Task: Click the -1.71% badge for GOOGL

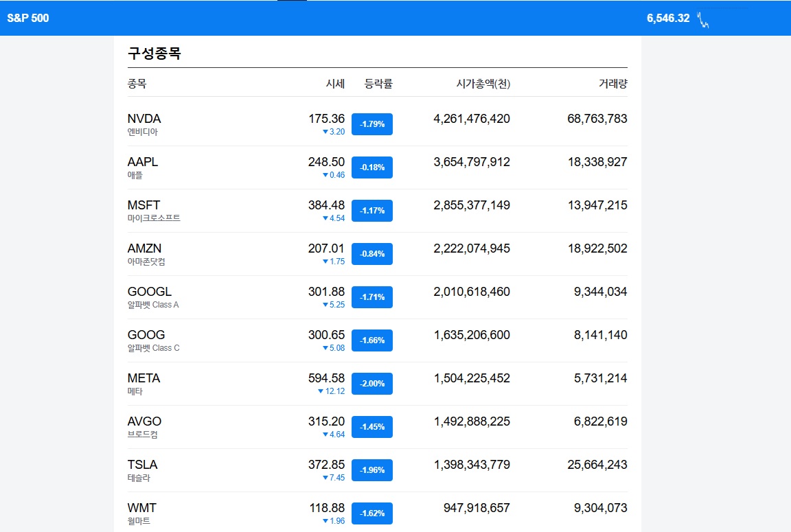Action: click(x=372, y=297)
